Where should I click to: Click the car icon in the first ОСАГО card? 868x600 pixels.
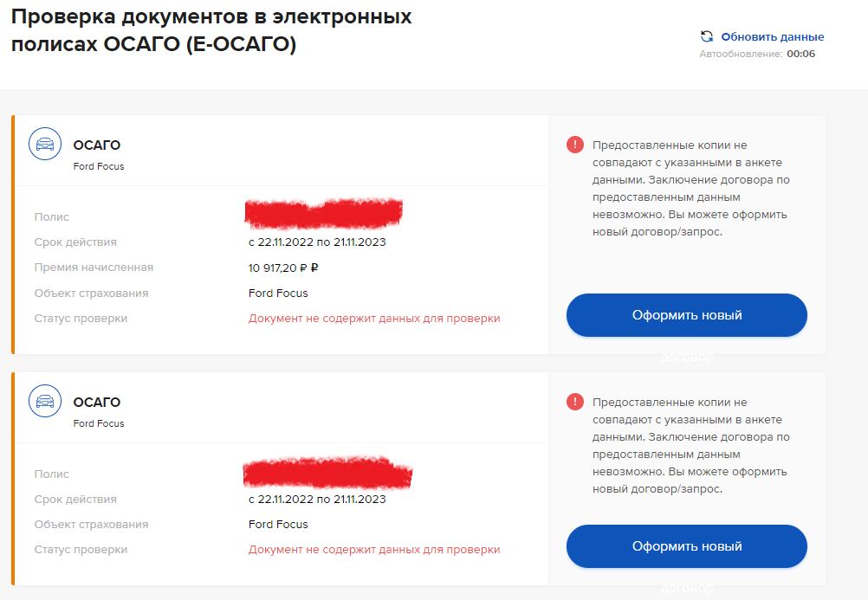(45, 145)
